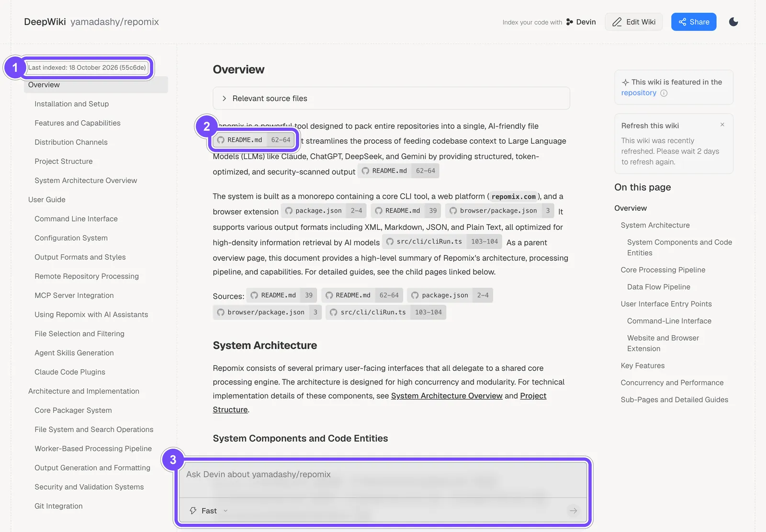
Task: Open Claude Code Plugins page
Action: (x=70, y=372)
